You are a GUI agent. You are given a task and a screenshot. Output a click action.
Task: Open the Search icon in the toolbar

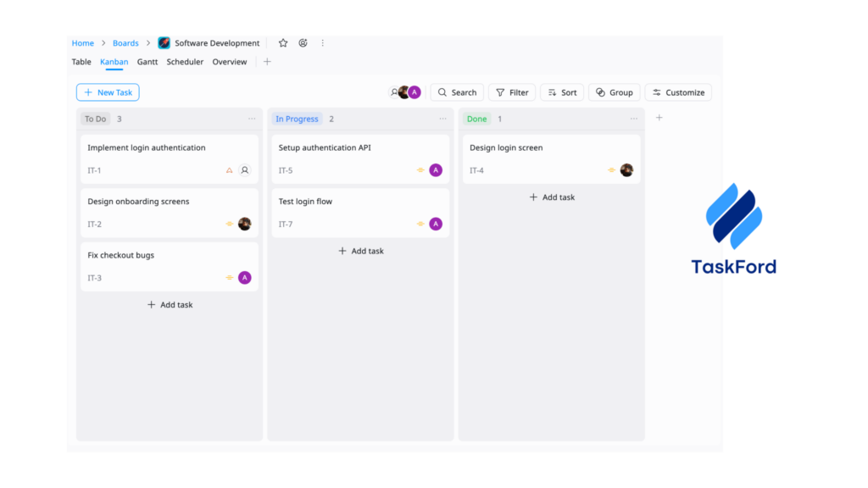[x=444, y=92]
